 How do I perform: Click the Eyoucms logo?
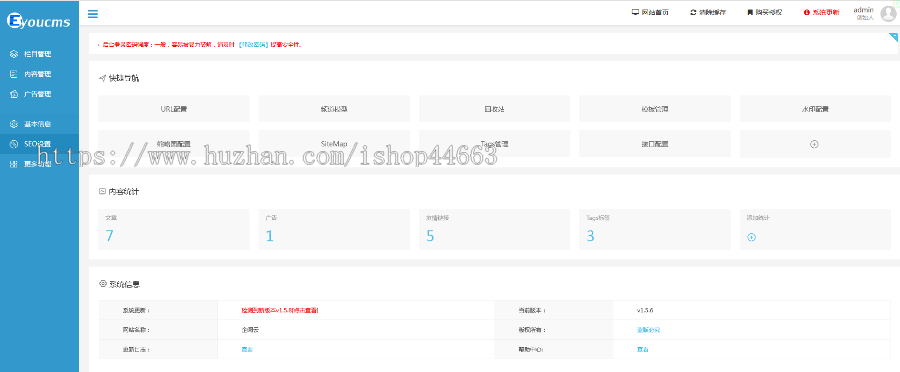(38, 21)
